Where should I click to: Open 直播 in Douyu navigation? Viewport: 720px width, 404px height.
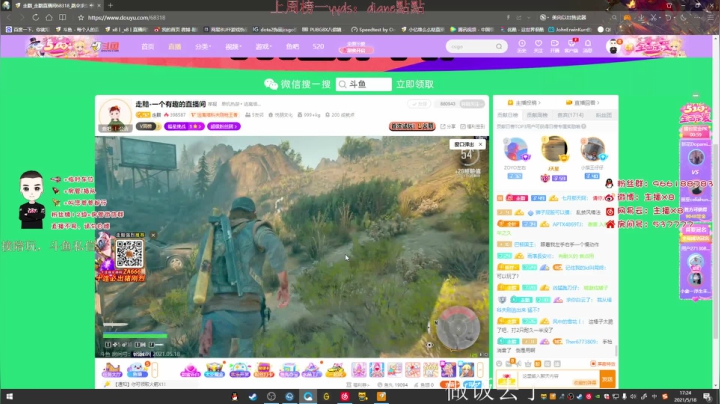[174, 46]
